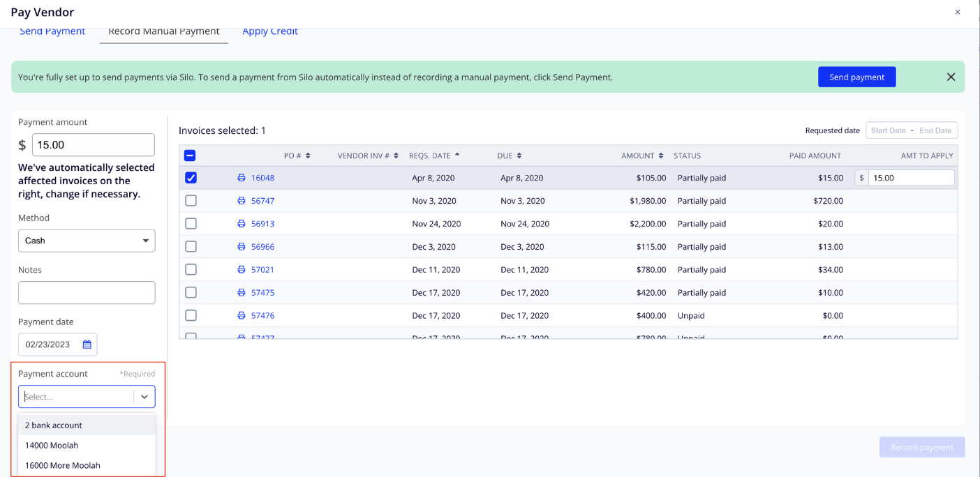This screenshot has height=477, width=980.
Task: Open the calendar icon in Payment date
Action: 87,344
